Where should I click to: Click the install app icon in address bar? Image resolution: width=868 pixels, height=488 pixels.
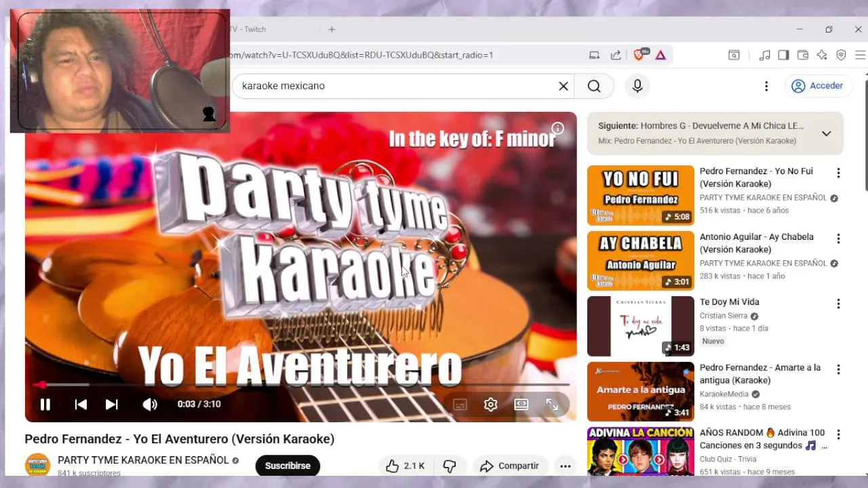coord(595,55)
